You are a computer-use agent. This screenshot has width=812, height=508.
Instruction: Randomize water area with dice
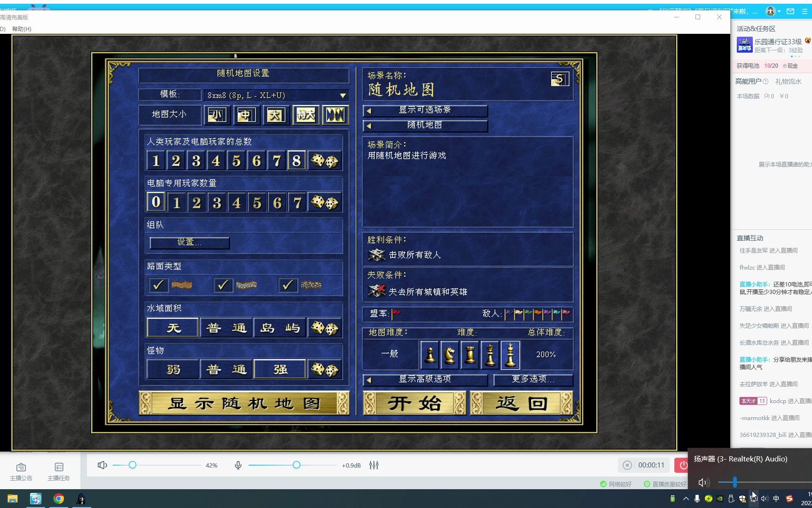pos(325,328)
